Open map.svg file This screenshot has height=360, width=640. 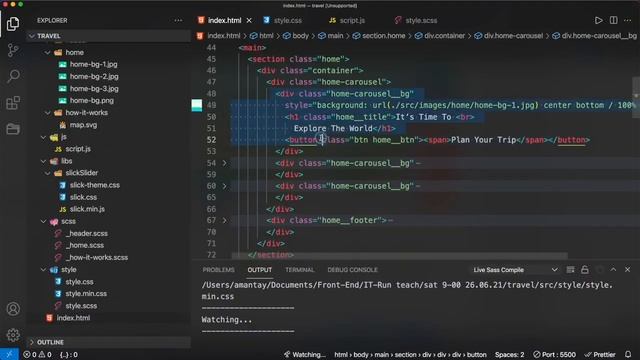[83, 125]
